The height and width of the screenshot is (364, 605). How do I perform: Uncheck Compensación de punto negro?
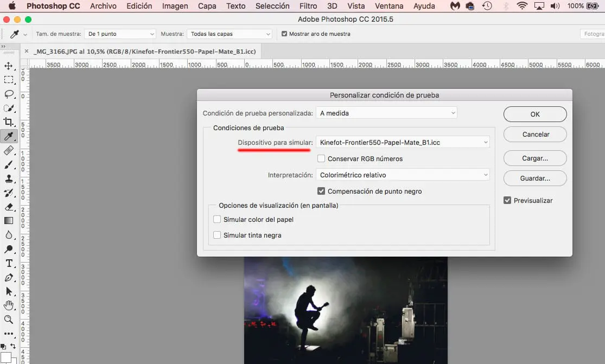click(321, 191)
